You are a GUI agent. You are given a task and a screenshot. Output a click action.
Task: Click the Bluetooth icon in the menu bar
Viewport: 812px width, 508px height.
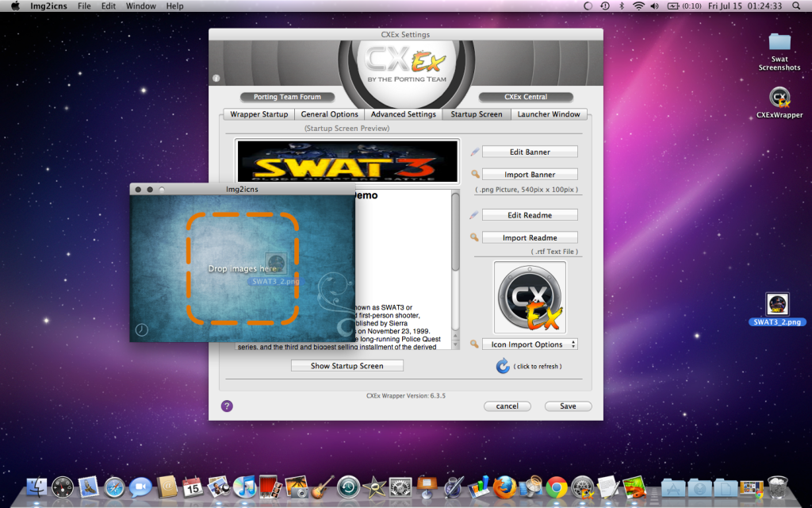coord(622,6)
